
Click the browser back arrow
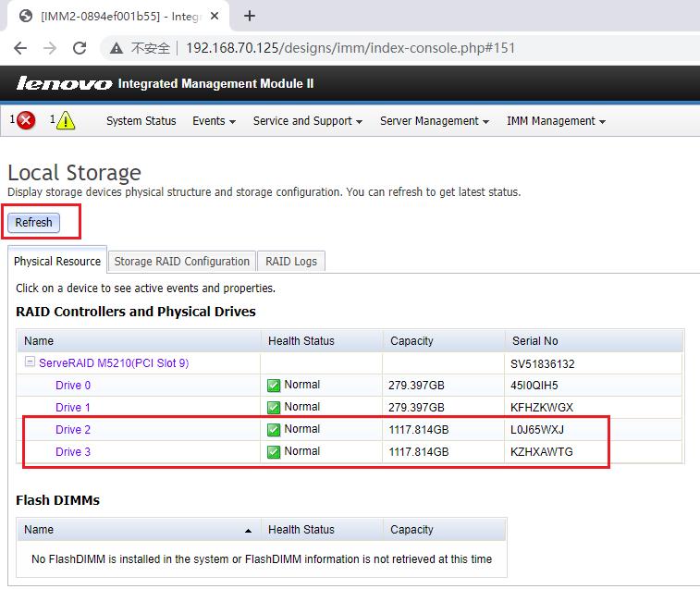click(20, 48)
